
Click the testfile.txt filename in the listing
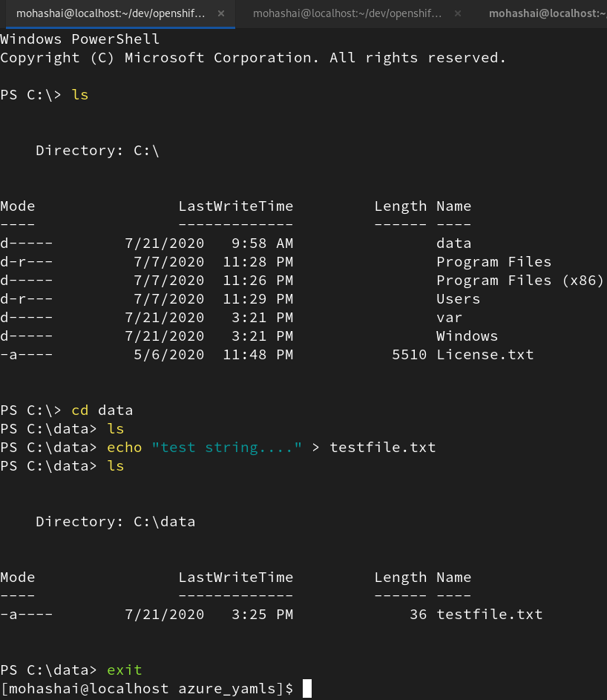(x=492, y=614)
